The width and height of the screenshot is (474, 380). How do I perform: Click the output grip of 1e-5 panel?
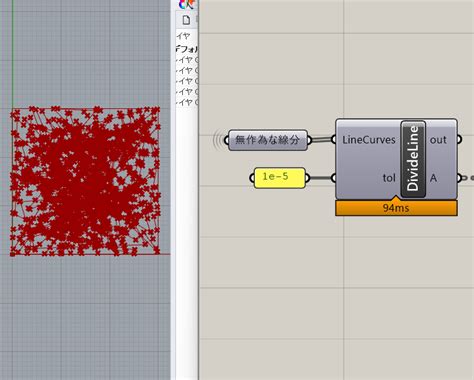coord(307,178)
